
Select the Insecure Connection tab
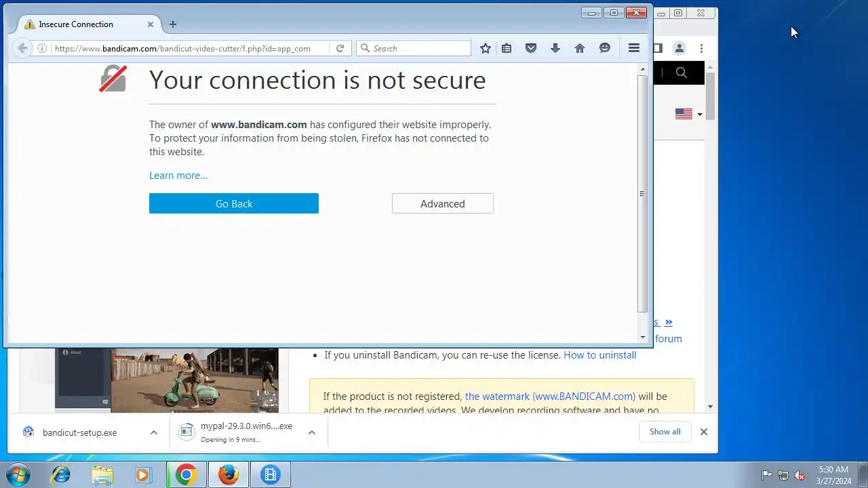[x=88, y=24]
